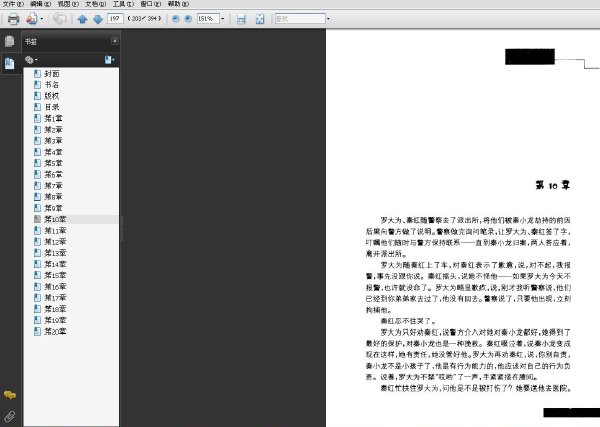Viewport: 600px width, 427px height.
Task: Jump to the 第6章 bookmark
Action: (53, 174)
